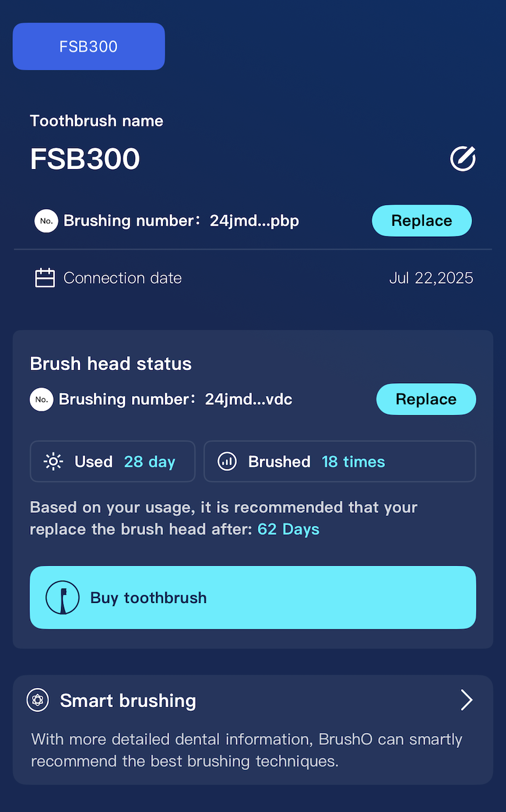Image resolution: width=506 pixels, height=812 pixels.
Task: Click the No. badge beside toothbrush brushing number
Action: pyautogui.click(x=46, y=221)
